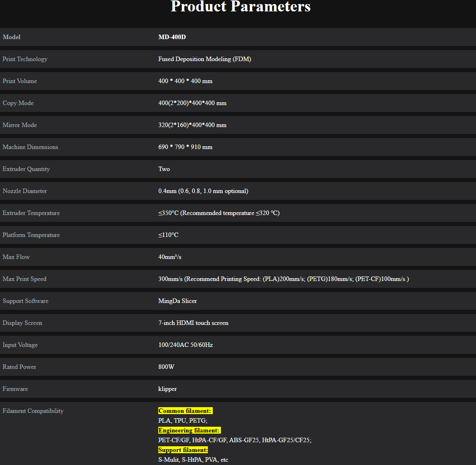Click the Print Technology row label

coord(25,59)
